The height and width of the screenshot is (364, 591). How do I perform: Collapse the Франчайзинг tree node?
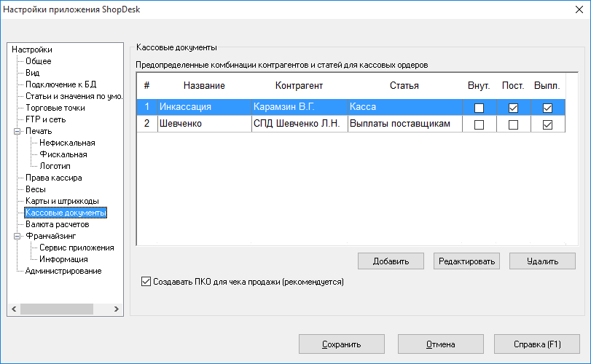pos(17,236)
